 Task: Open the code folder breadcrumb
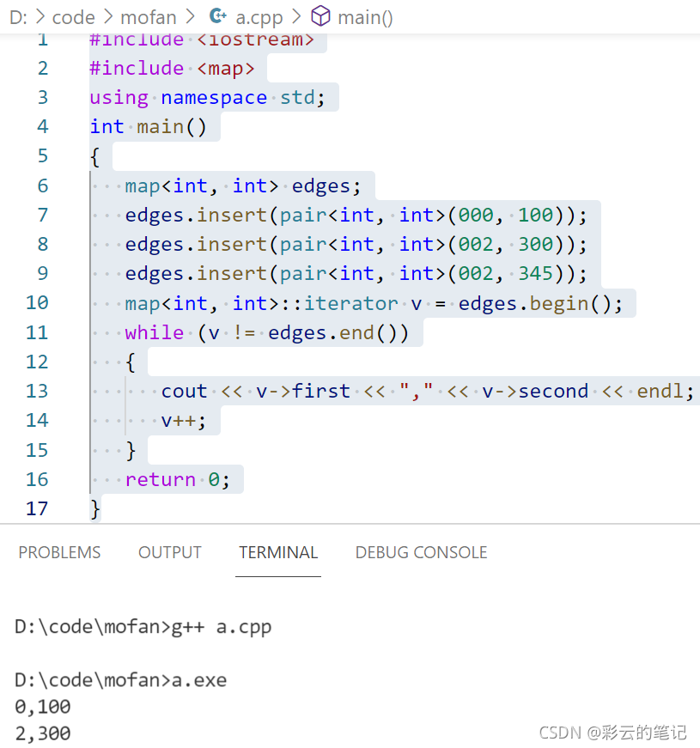point(74,18)
